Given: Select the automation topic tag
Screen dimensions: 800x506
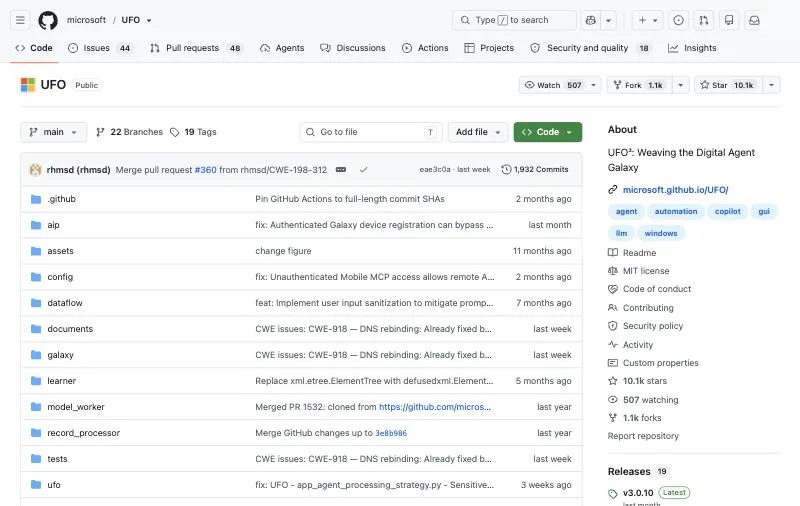Looking at the screenshot, I should tap(676, 212).
